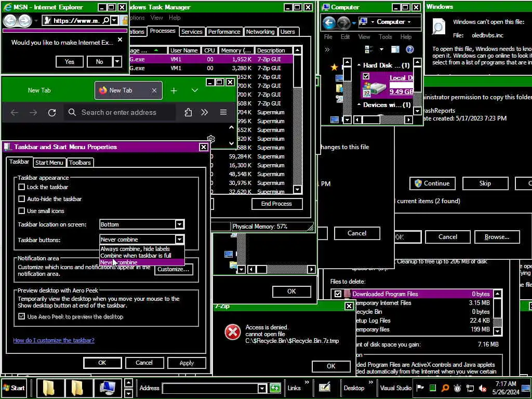
Task: Open the Computer icon pinned on taskbar
Action: tap(108, 388)
